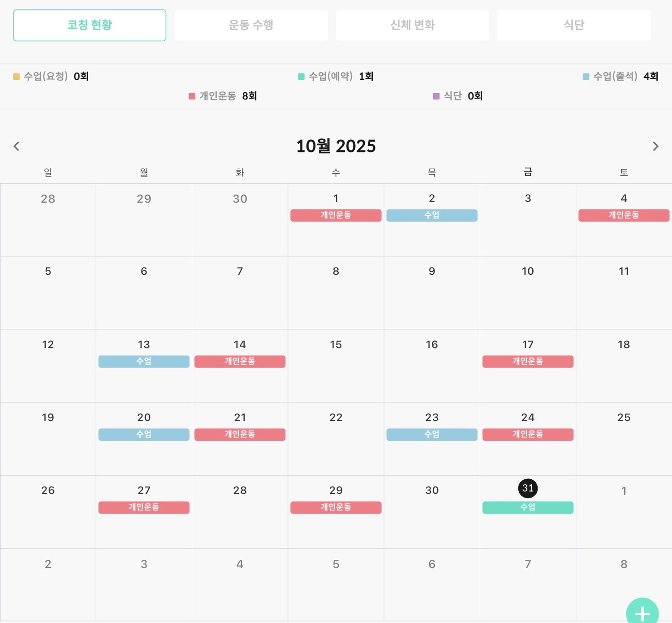Open the 개인운동 event on October 27
672x623 pixels.
(144, 507)
